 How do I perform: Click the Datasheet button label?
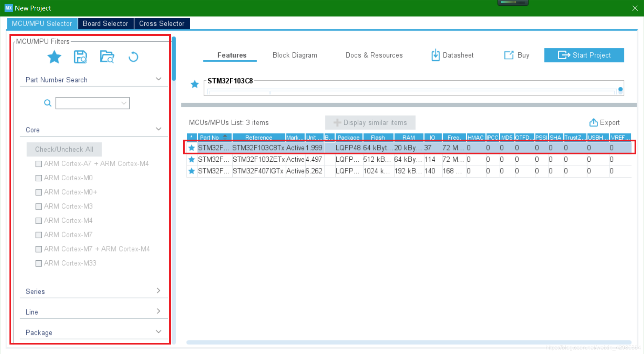[x=458, y=55]
